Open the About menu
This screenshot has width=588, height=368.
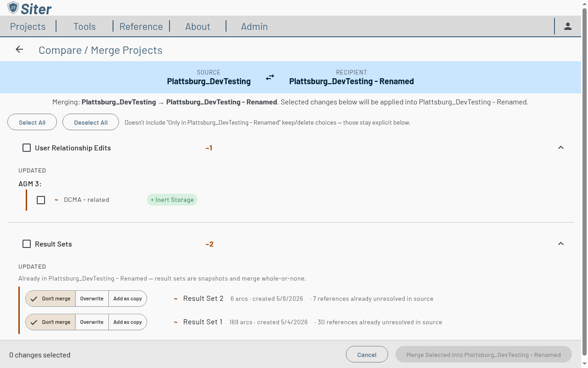click(198, 27)
